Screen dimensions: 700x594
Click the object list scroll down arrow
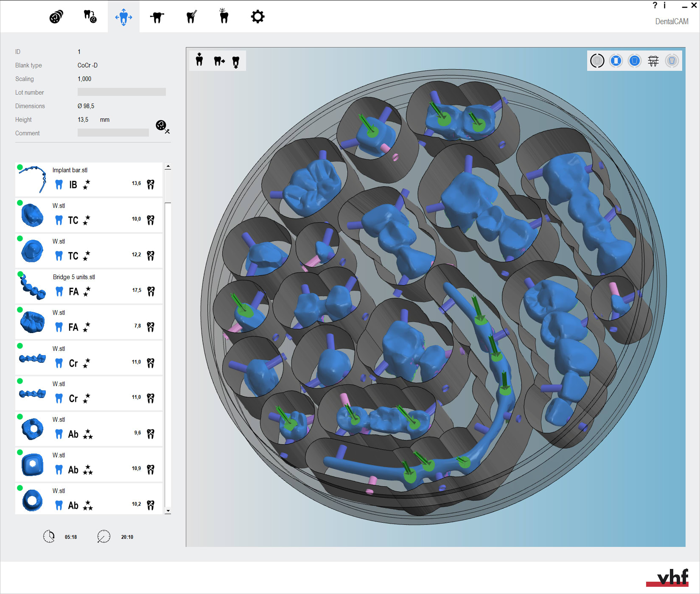point(168,511)
